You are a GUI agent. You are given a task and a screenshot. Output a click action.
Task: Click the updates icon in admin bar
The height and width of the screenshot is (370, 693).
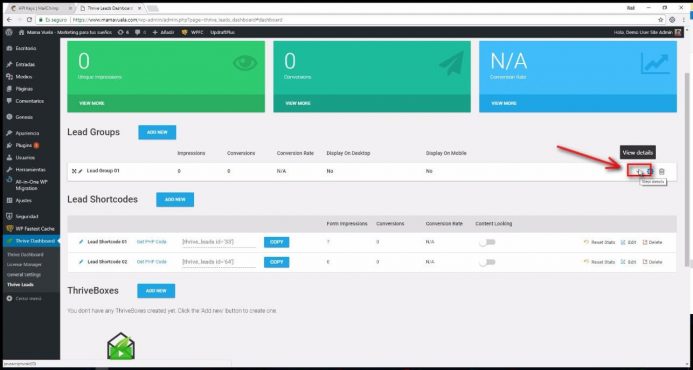pyautogui.click(x=121, y=32)
